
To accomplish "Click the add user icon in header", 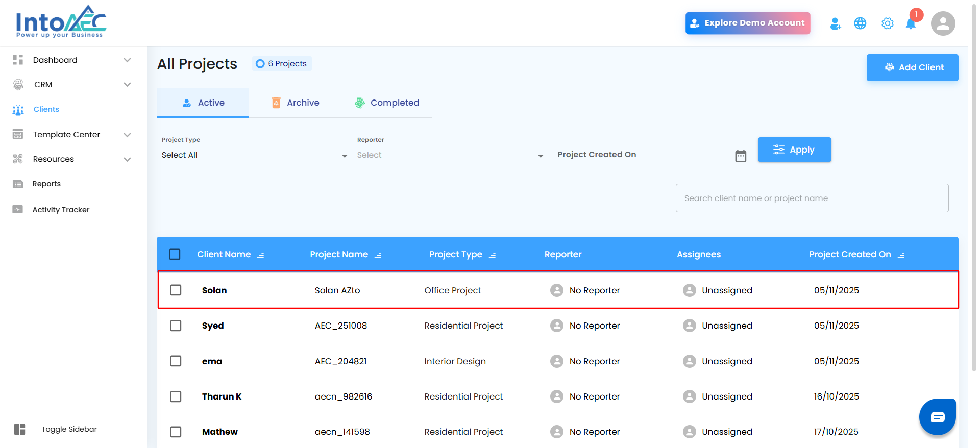I will tap(835, 23).
